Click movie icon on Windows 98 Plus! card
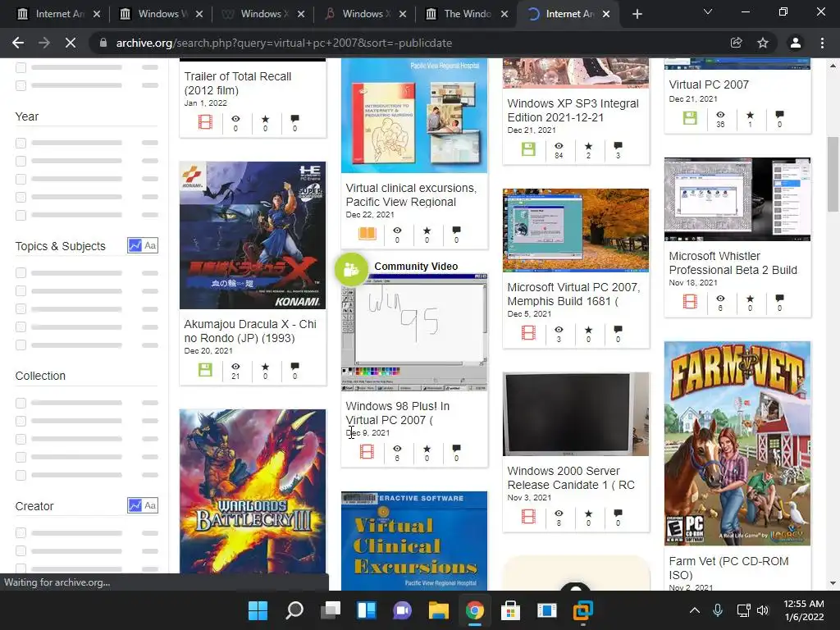 [367, 452]
